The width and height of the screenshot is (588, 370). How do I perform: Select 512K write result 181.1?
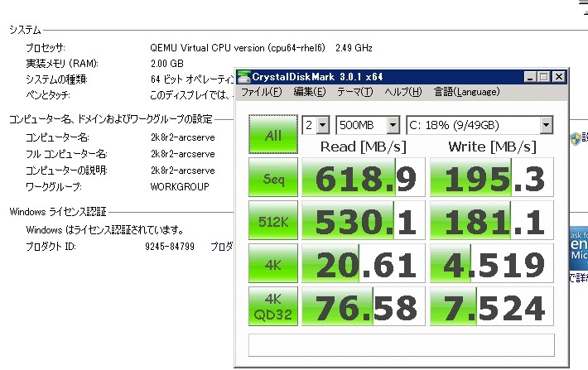coord(492,220)
